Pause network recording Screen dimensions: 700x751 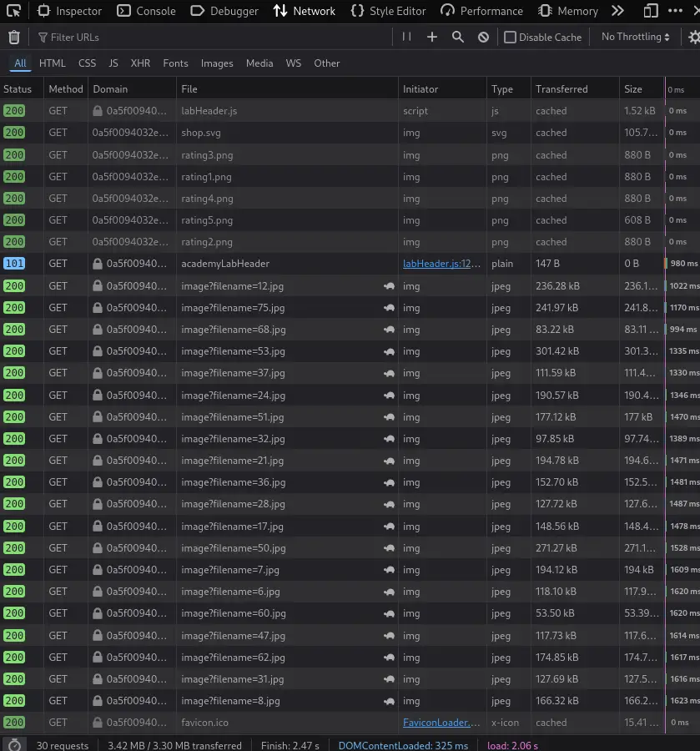click(406, 37)
